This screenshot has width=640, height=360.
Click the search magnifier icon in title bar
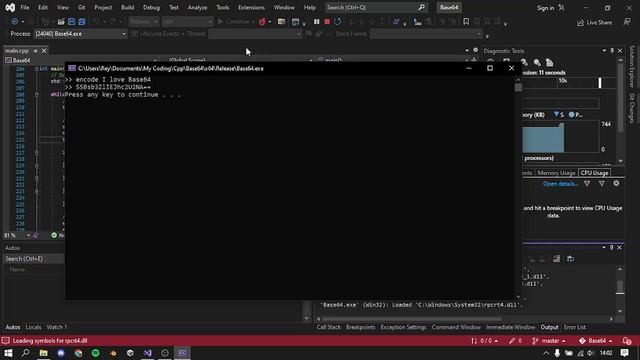click(x=421, y=7)
